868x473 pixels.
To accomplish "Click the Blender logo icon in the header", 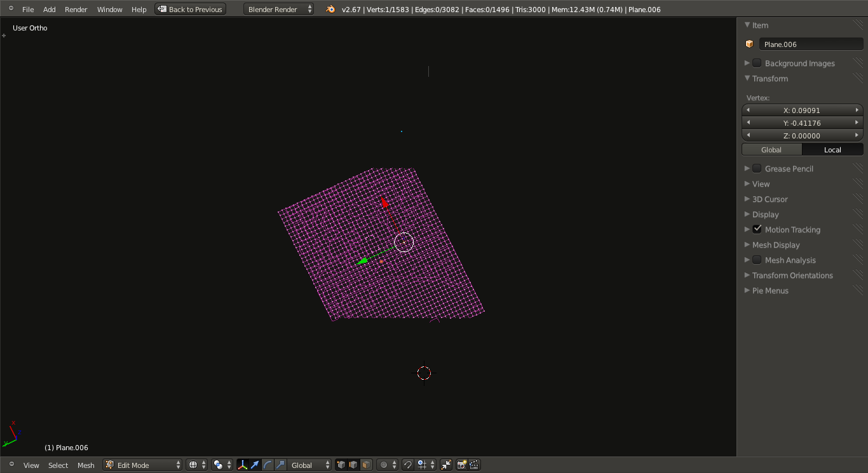I will tap(330, 9).
